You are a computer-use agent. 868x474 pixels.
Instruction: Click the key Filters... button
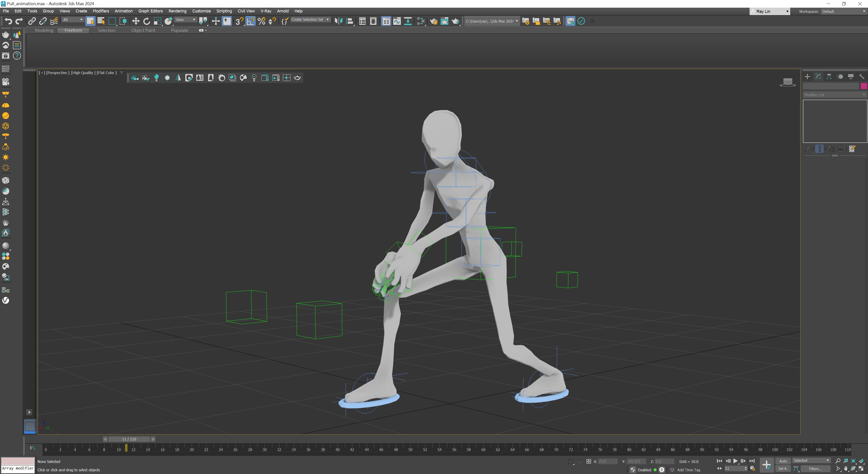[815, 469]
